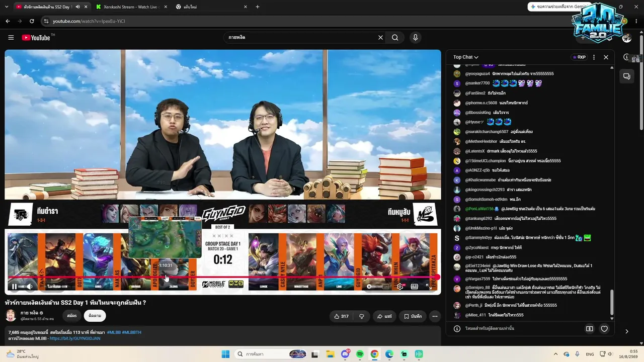Expand the side panel with the chevron
Image resolution: width=644 pixels, height=362 pixels.
(627, 331)
